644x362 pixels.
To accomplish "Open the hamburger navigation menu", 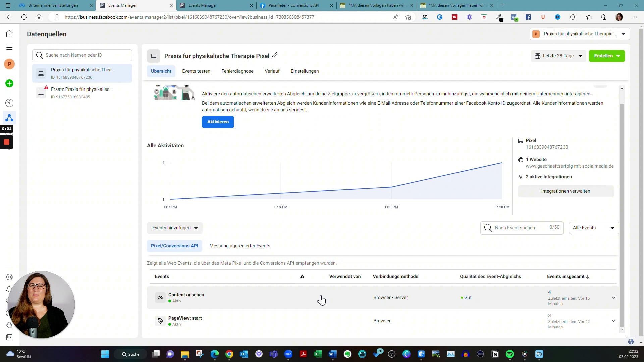I will click(9, 48).
